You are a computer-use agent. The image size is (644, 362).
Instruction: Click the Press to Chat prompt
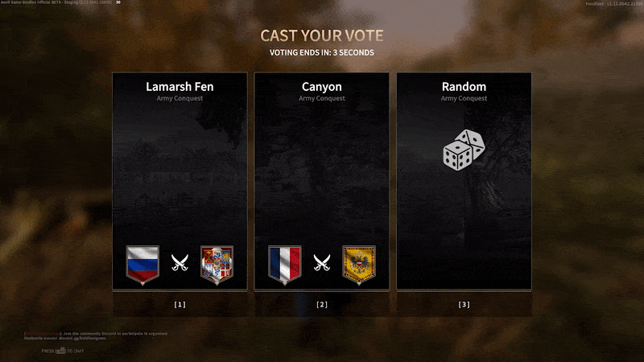[63, 351]
